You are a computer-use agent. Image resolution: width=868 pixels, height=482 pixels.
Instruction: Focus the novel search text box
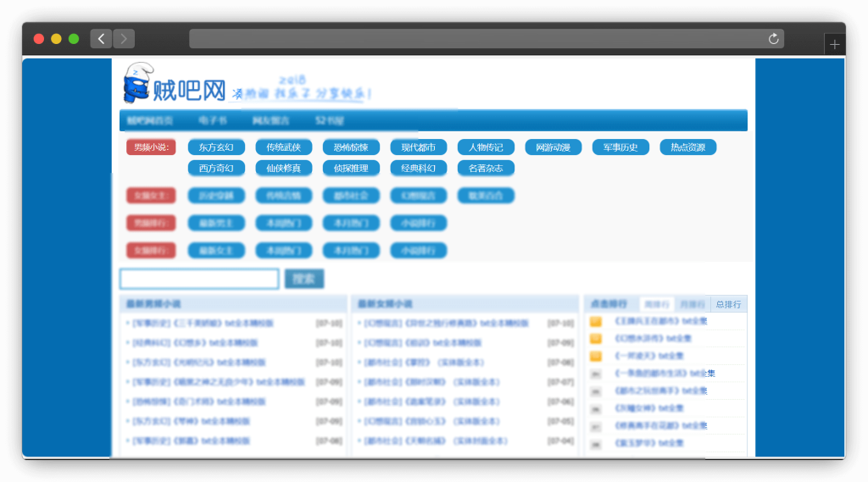pos(199,279)
